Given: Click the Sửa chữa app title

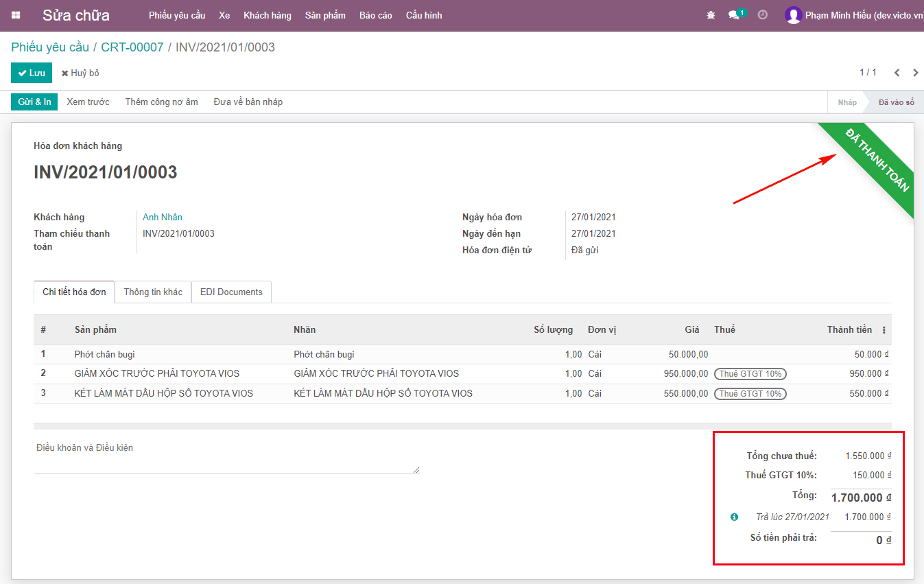Looking at the screenshot, I should click(76, 15).
